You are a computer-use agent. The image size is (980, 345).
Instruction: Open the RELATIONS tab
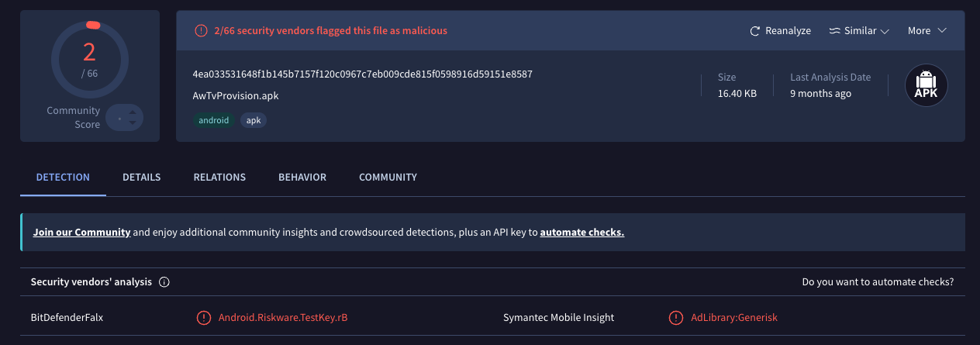(x=219, y=178)
